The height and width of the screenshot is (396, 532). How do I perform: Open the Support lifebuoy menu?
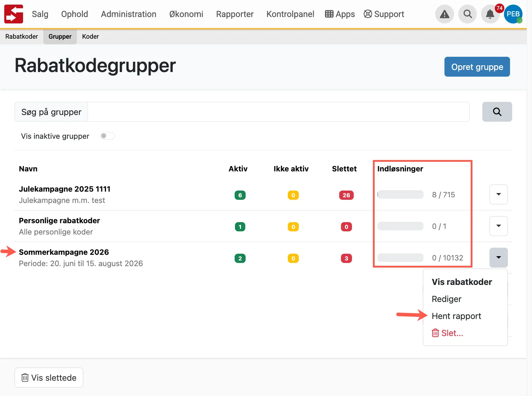384,14
